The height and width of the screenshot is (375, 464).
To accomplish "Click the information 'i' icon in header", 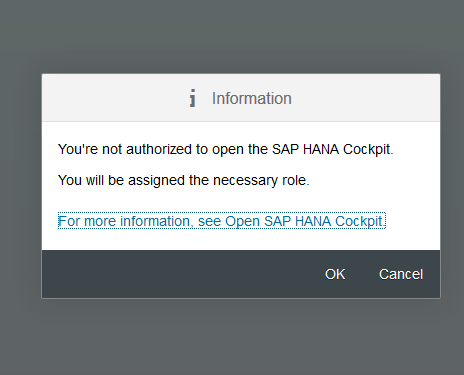I will 192,98.
